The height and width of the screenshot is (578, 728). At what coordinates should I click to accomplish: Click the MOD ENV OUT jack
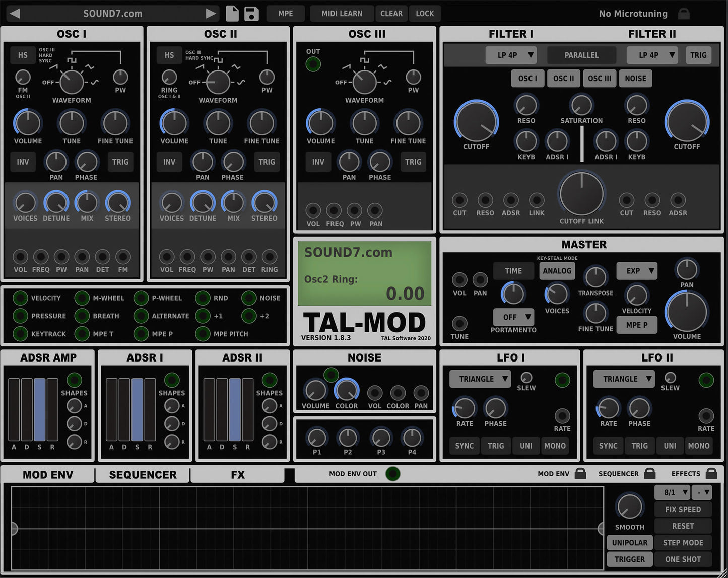point(393,474)
